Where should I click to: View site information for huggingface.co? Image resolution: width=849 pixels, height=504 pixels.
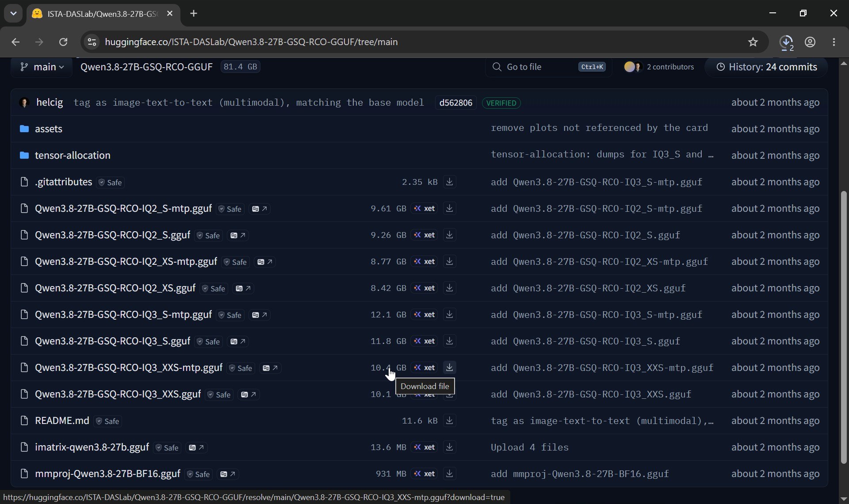coord(92,42)
